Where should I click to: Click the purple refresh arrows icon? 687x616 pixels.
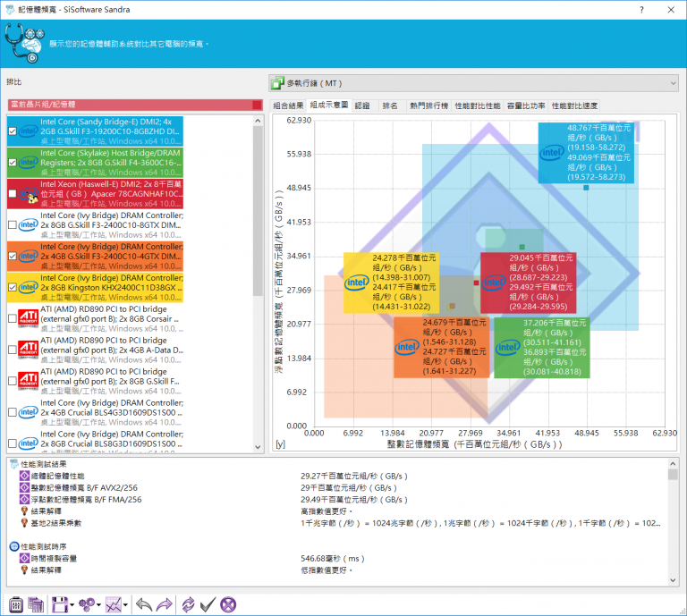(188, 605)
